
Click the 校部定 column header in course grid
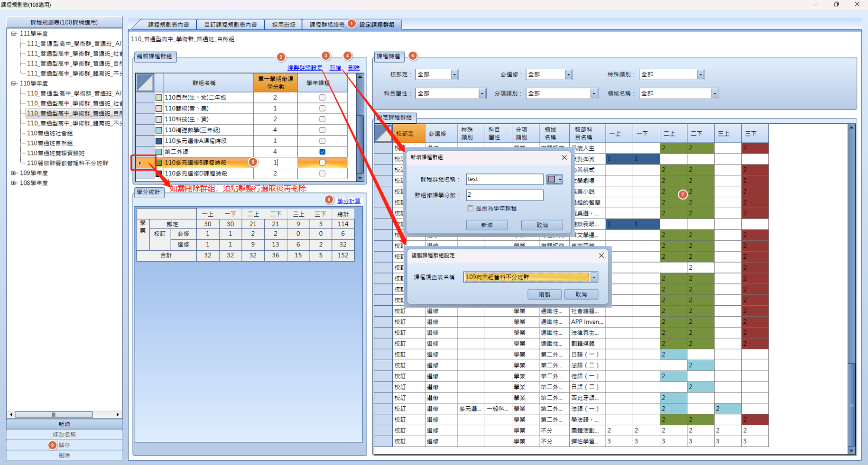tap(409, 133)
